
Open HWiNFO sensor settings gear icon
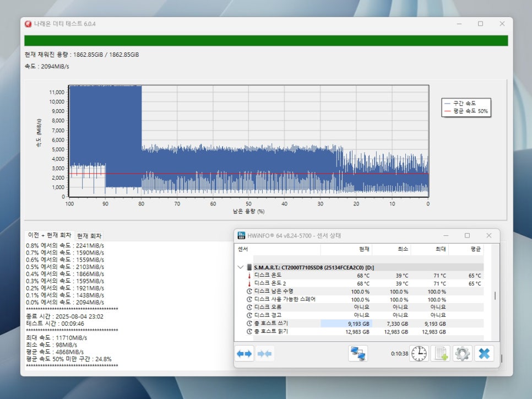click(x=462, y=353)
